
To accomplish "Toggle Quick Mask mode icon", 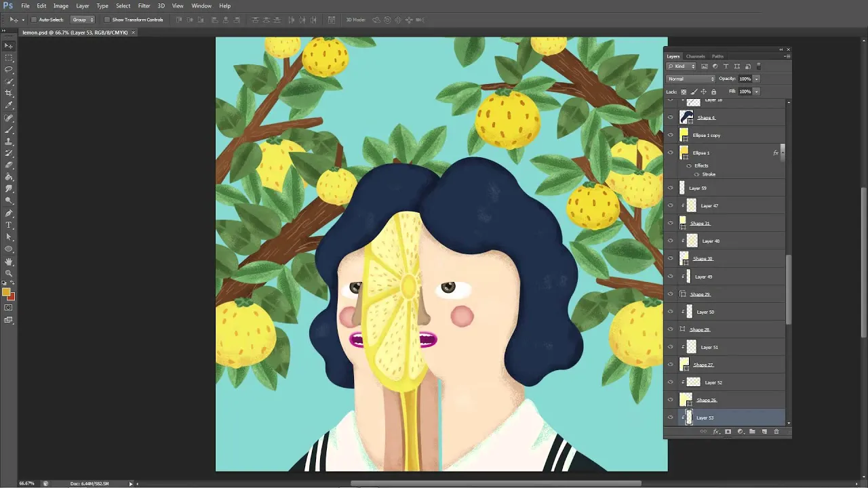I will (x=9, y=308).
